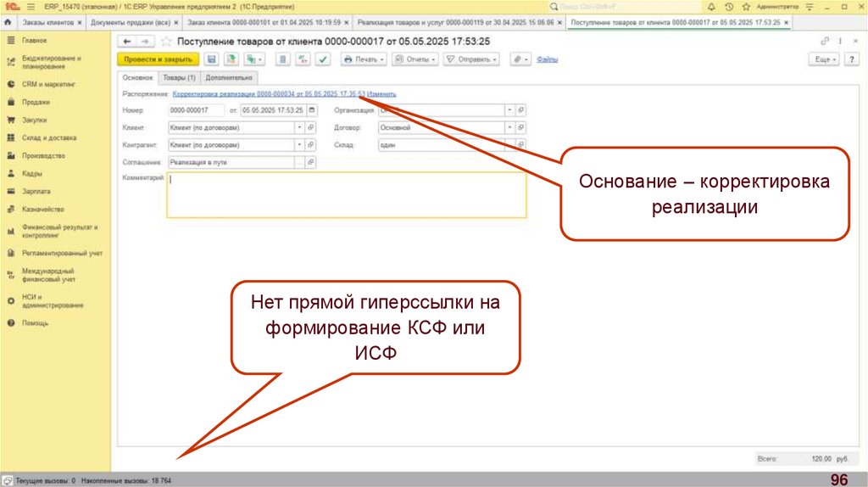Open the main hamburger menu icon

click(x=31, y=7)
